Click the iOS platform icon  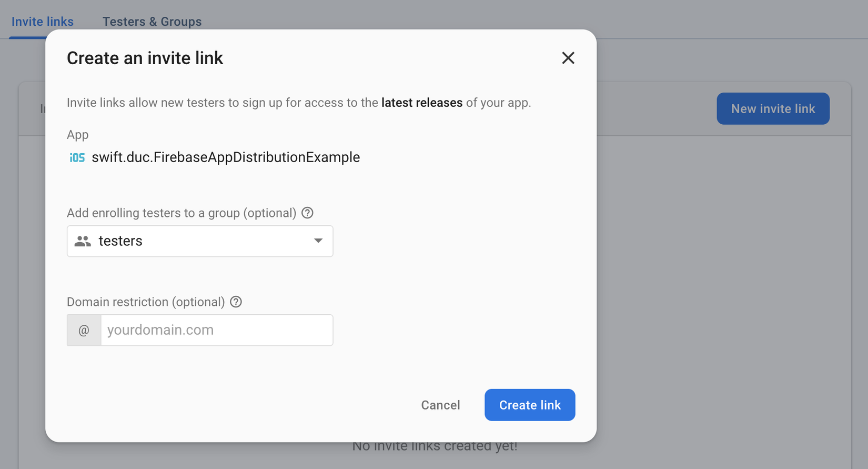(77, 157)
